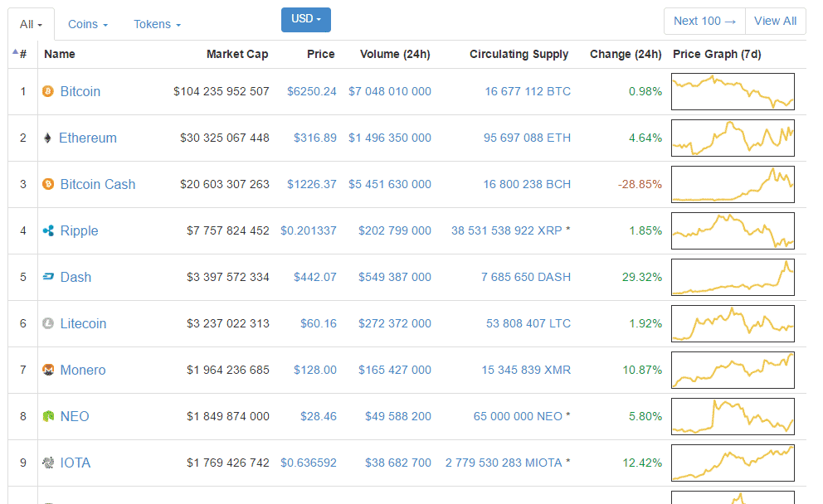Open the Ripple coin page link
This screenshot has width=823, height=504.
click(x=80, y=230)
